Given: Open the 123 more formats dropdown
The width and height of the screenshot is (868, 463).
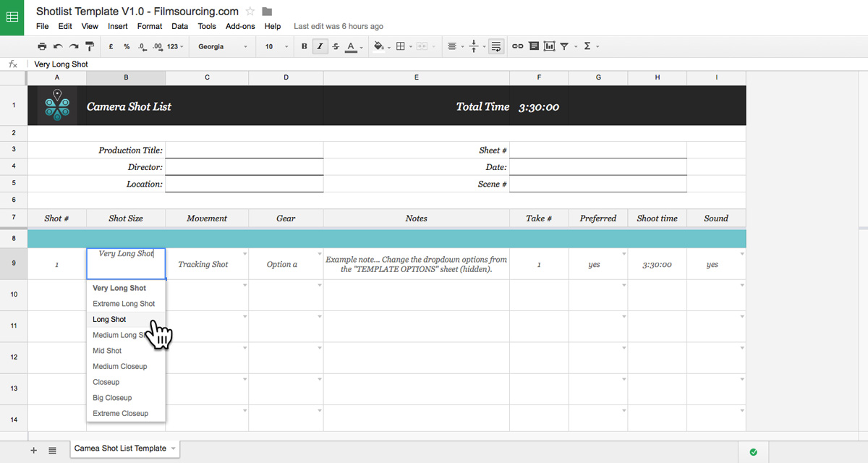Looking at the screenshot, I should click(175, 46).
